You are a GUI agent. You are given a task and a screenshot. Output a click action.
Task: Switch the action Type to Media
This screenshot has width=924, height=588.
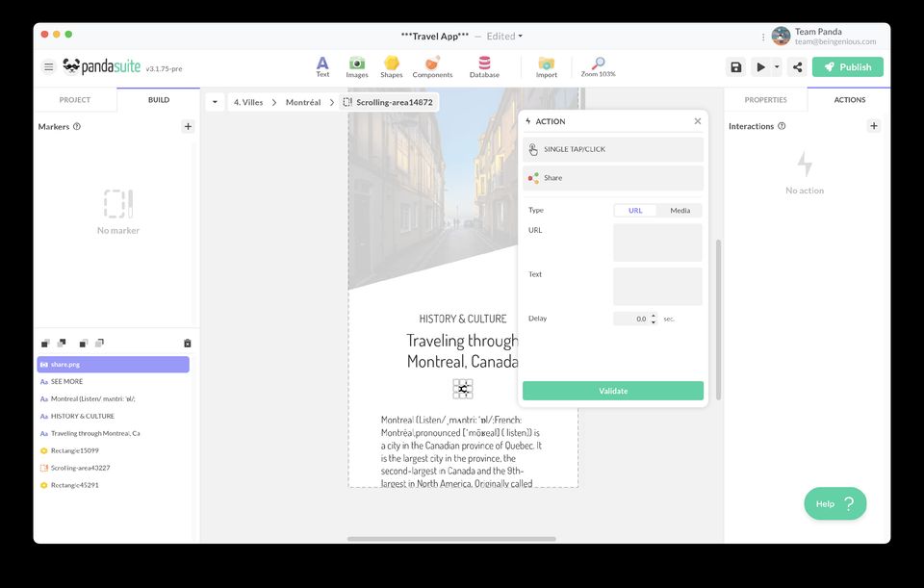(680, 210)
